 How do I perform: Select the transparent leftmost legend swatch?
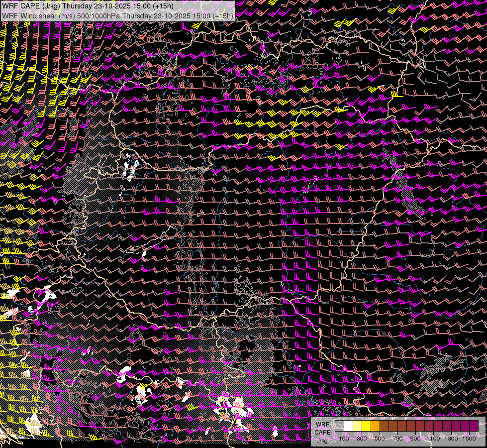(340, 426)
